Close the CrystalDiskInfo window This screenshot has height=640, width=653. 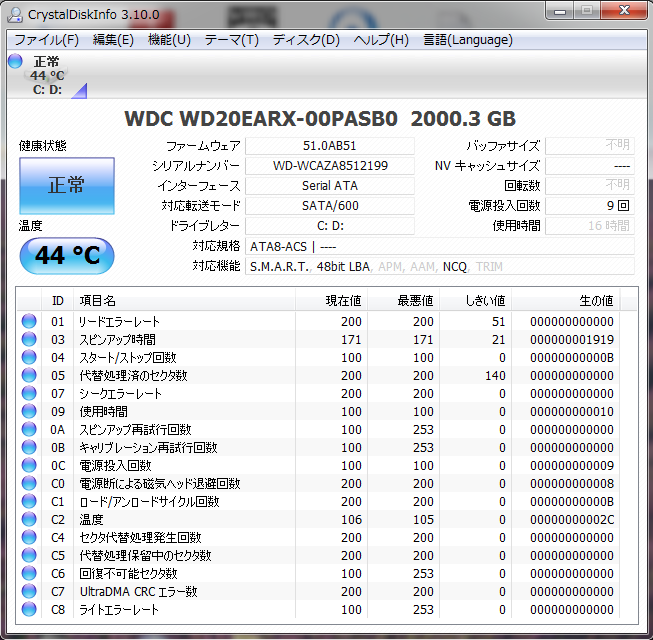click(x=624, y=10)
